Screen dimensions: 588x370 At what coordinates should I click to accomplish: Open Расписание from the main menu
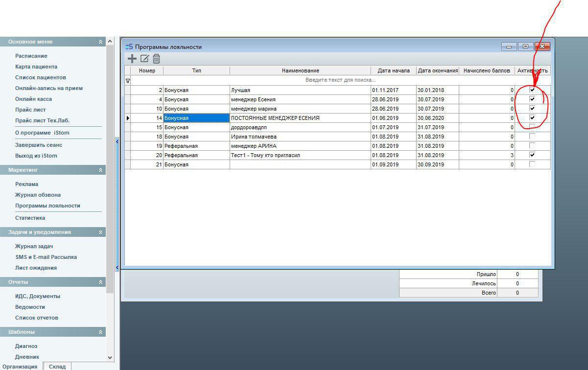click(x=31, y=56)
